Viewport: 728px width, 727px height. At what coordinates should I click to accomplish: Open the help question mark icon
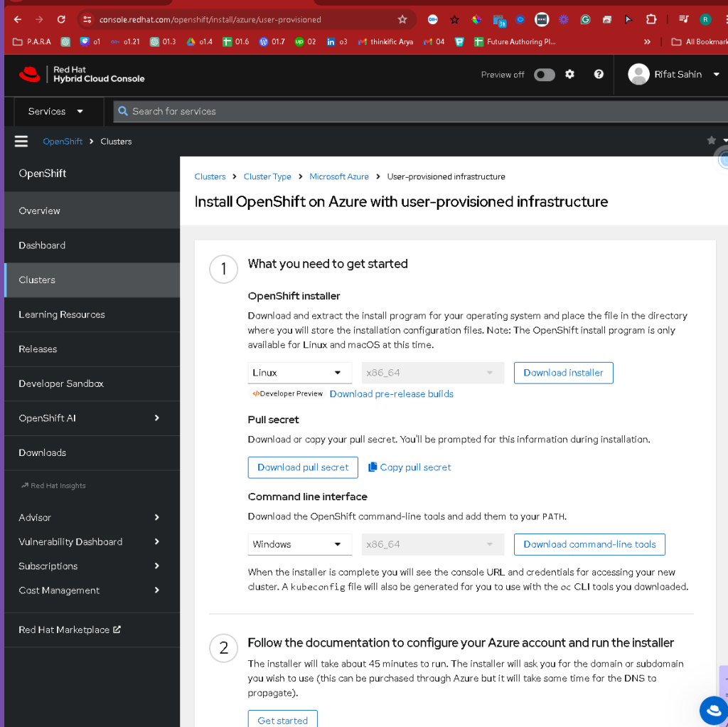599,74
